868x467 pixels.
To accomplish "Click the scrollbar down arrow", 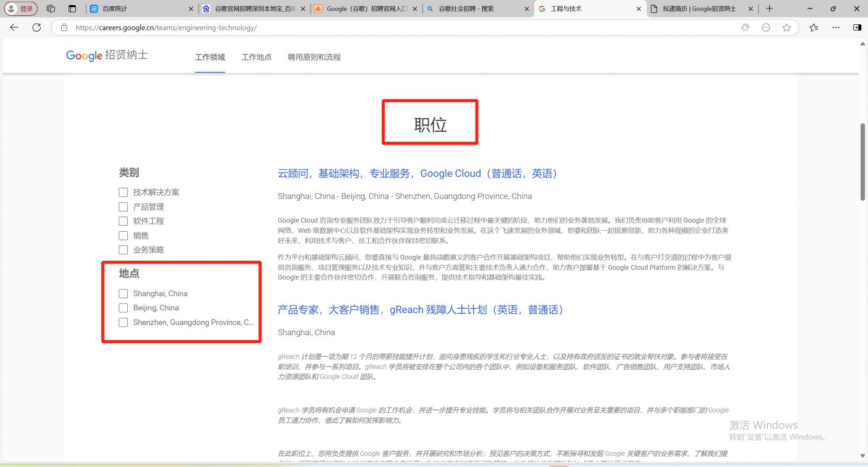I will tap(863, 456).
